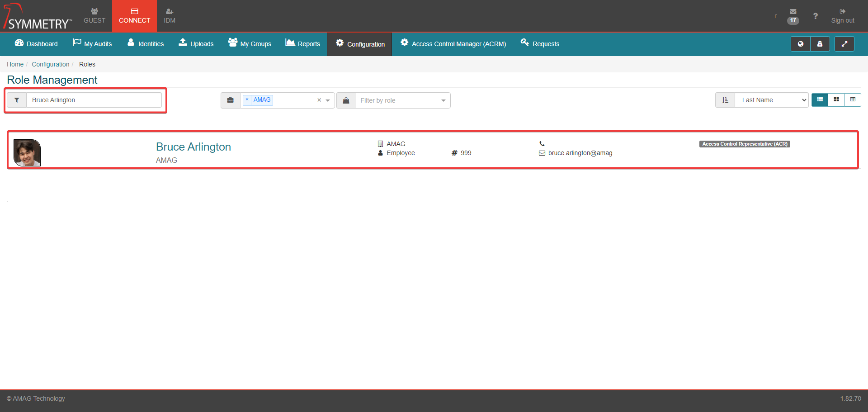Follow the Configuration breadcrumb link
The width and height of the screenshot is (868, 412).
(51, 64)
